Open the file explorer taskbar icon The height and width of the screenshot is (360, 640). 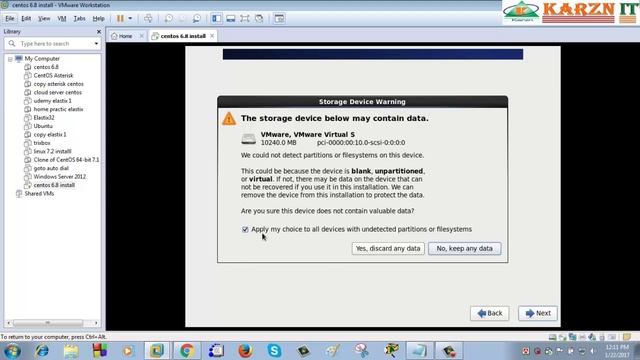click(71, 351)
